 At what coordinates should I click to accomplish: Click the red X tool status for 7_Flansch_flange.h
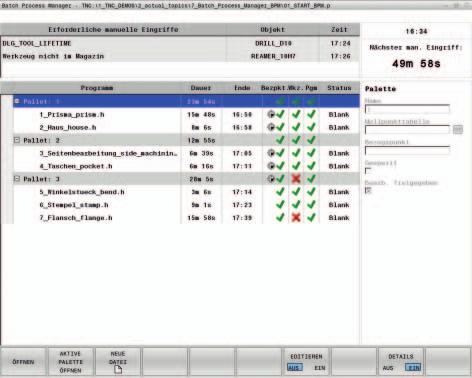coord(296,218)
